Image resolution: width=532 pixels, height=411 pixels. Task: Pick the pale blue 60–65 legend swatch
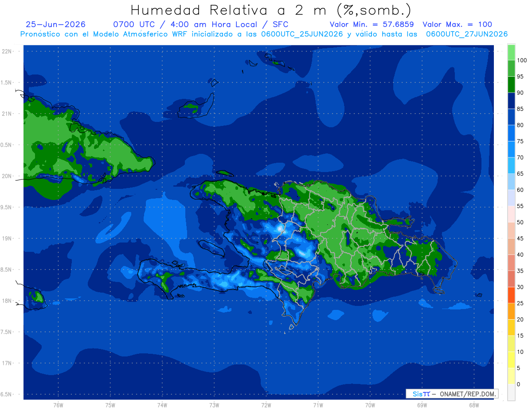511,182
